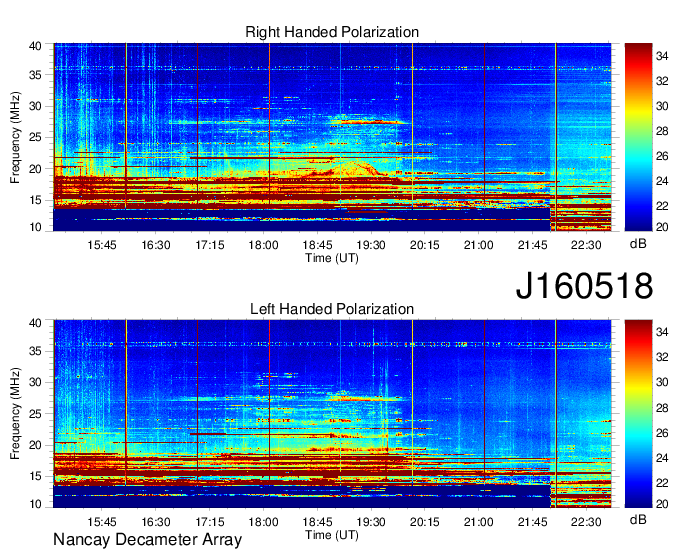The height and width of the screenshot is (552, 680).
Task: Click the 24 dB value on the lower colorbar
Action: tap(662, 457)
